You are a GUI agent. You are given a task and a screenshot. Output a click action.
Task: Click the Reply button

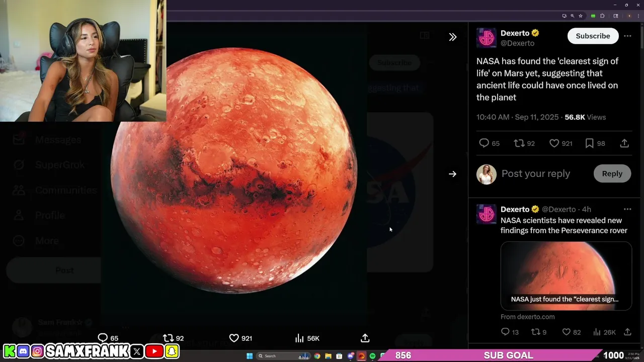612,173
